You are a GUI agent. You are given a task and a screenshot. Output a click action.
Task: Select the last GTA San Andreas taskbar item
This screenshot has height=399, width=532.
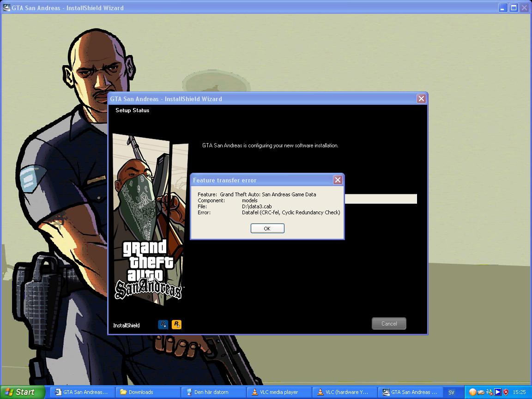tap(410, 392)
